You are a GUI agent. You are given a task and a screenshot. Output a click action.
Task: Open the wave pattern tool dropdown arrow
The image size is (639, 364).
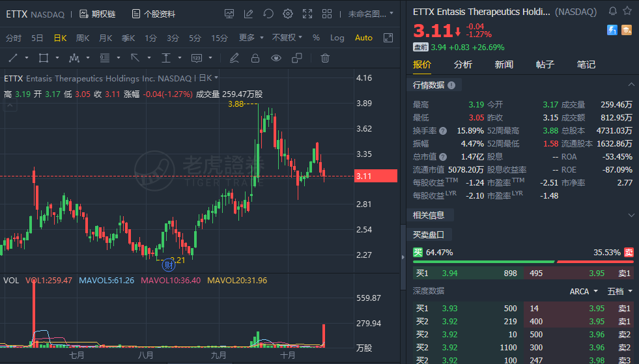tap(88, 58)
